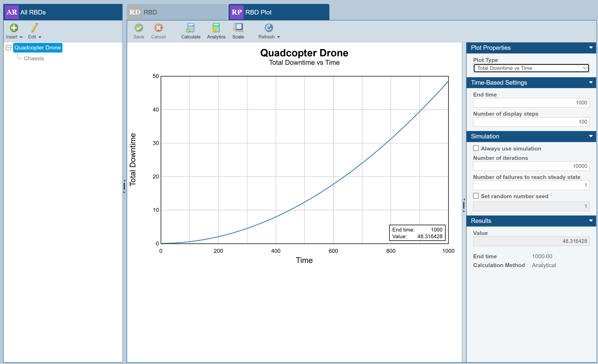Open the Analytics tool
This screenshot has height=364, width=598.
pyautogui.click(x=216, y=28)
